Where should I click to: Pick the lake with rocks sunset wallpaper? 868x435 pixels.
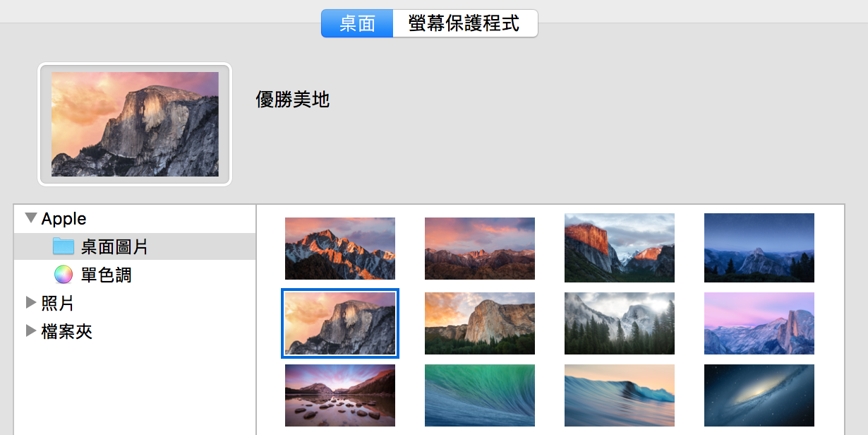[340, 395]
